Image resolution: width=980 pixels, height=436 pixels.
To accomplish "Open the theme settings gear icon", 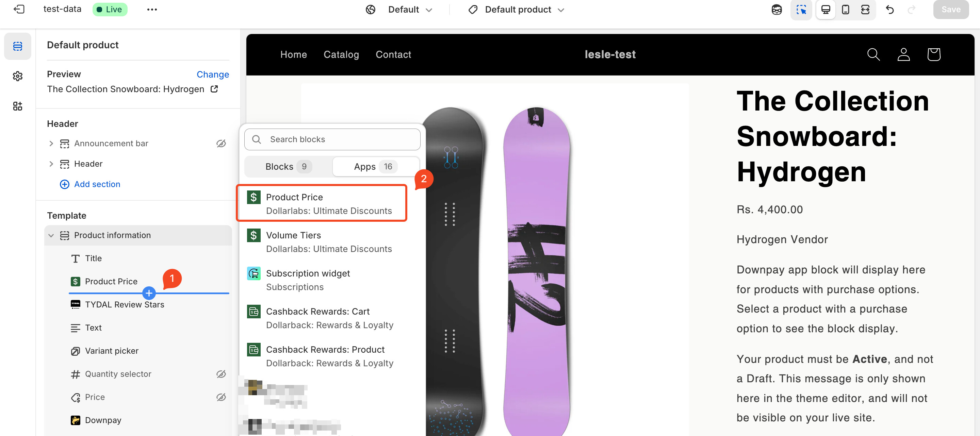I will coord(17,77).
